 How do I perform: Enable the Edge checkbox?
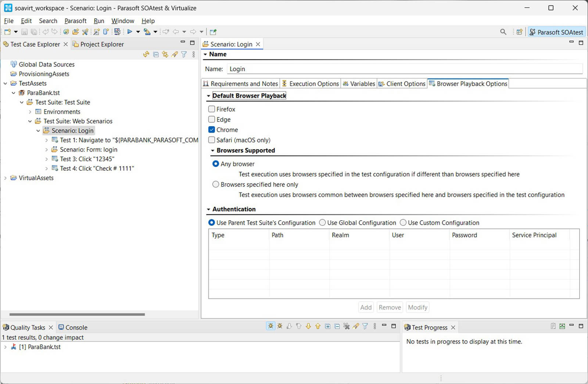click(212, 119)
